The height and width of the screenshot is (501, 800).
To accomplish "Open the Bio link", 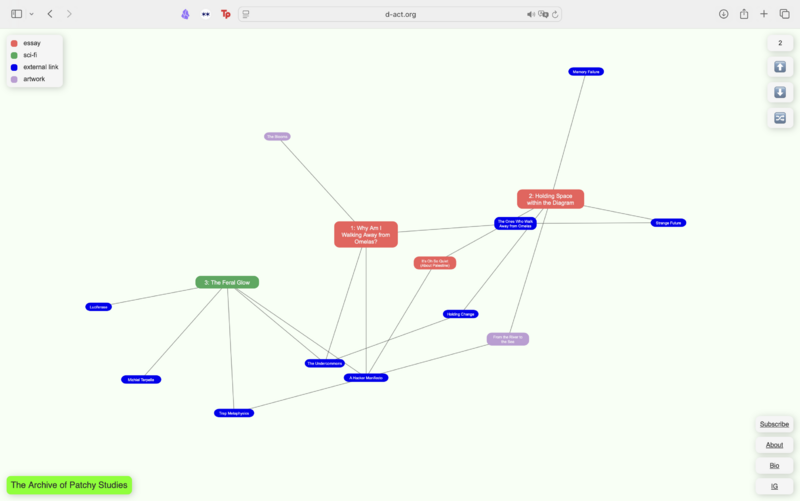I will 774,466.
